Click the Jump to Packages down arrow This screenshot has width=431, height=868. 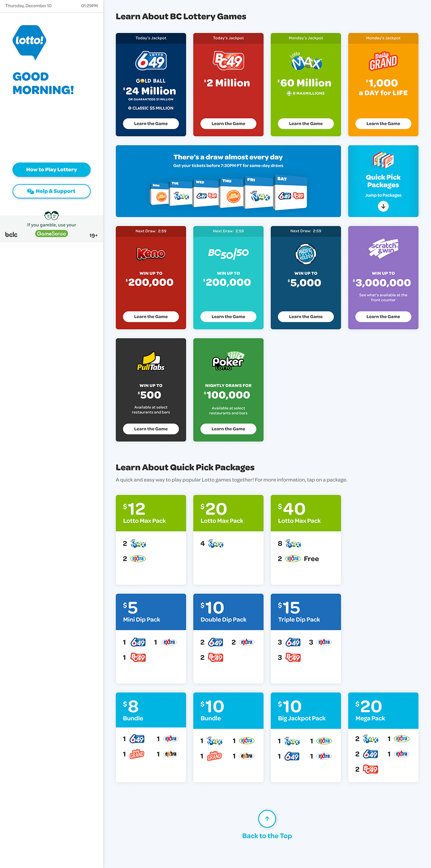(x=383, y=206)
